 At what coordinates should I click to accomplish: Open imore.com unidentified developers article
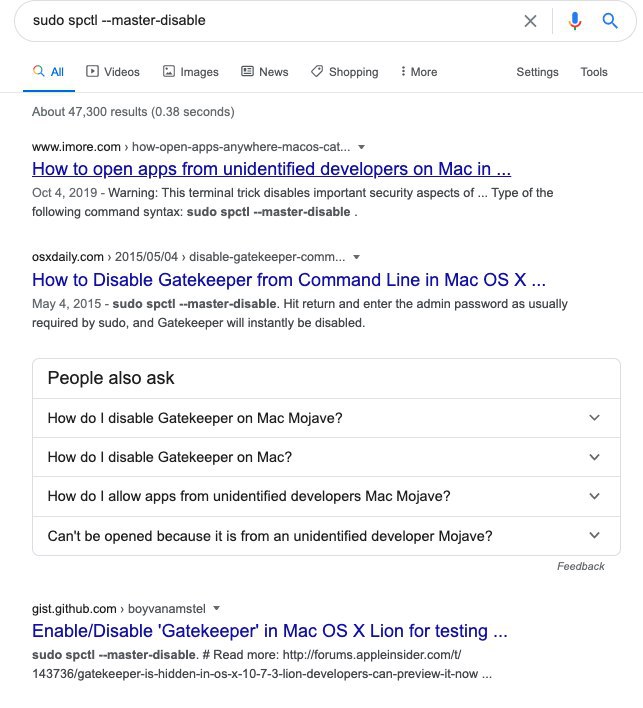click(x=271, y=169)
